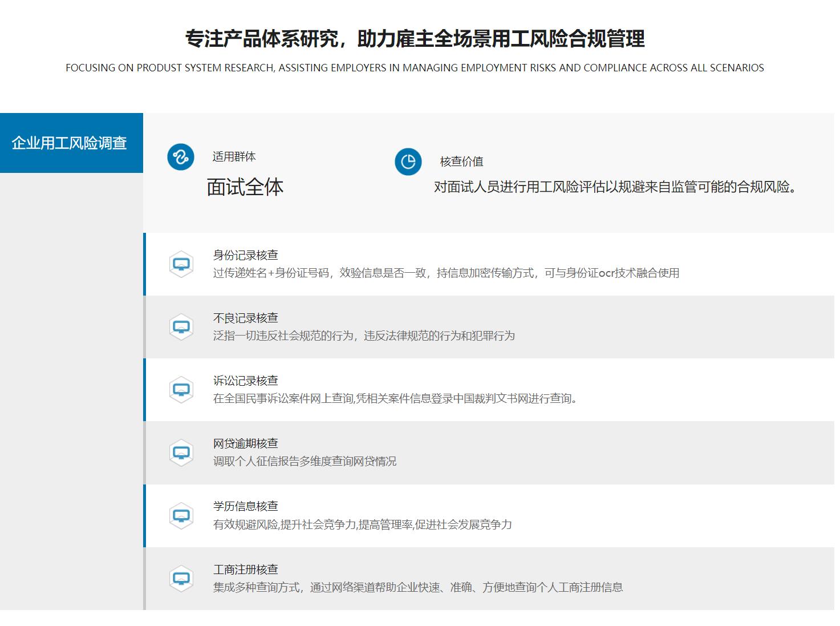Open the 身份记录核查 item title
Screen dimensions: 840x626
[x=246, y=255]
